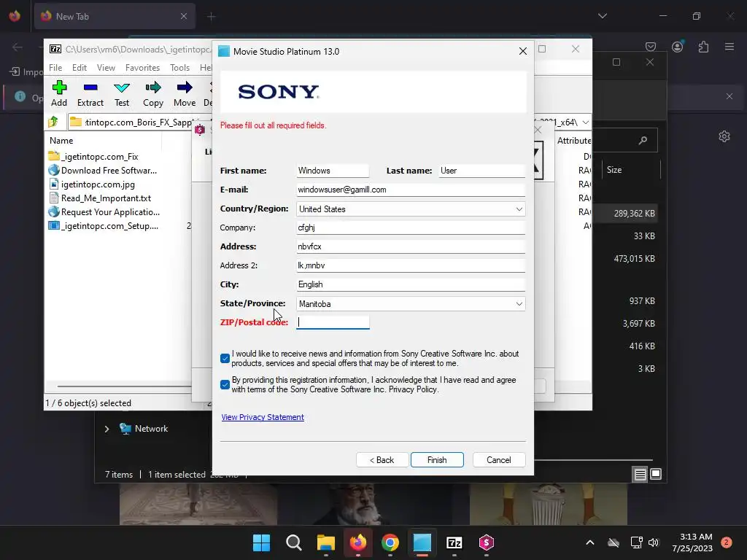
Task: Click the Company input field
Action: pyautogui.click(x=411, y=227)
